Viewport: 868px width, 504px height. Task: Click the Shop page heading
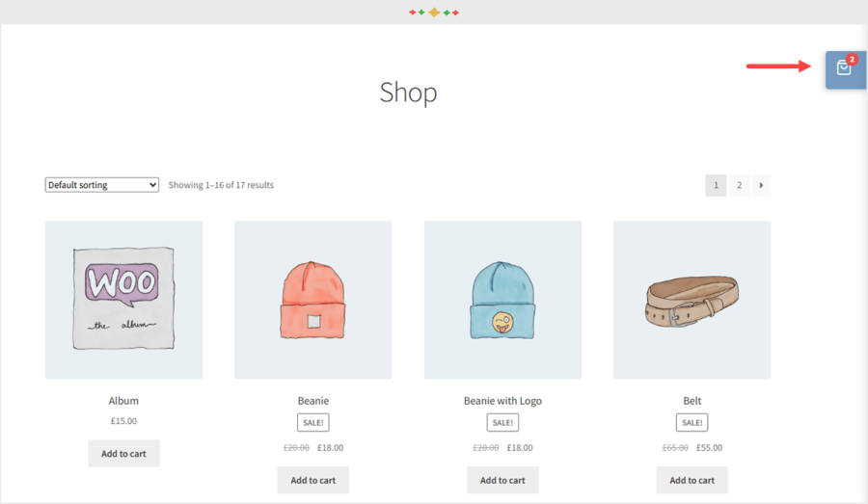coord(409,93)
